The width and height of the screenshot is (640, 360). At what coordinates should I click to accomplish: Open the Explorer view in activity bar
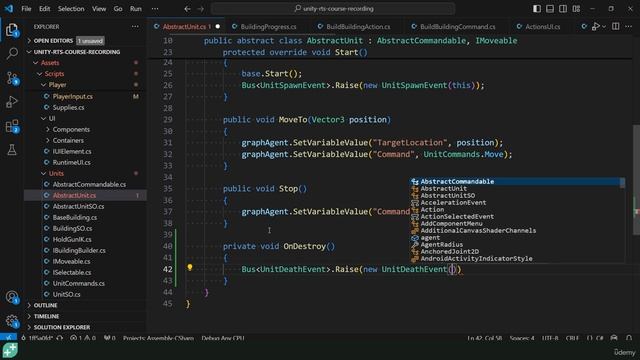pos(12,30)
